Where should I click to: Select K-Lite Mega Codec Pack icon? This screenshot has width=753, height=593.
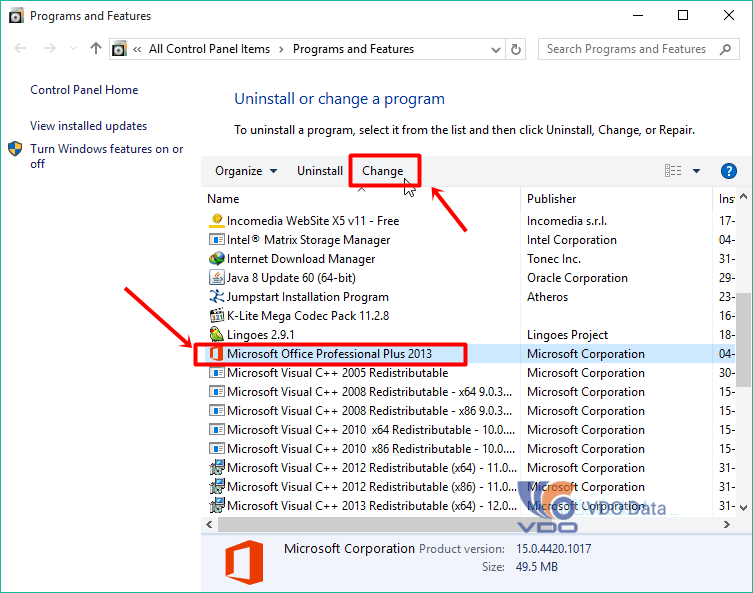point(217,315)
